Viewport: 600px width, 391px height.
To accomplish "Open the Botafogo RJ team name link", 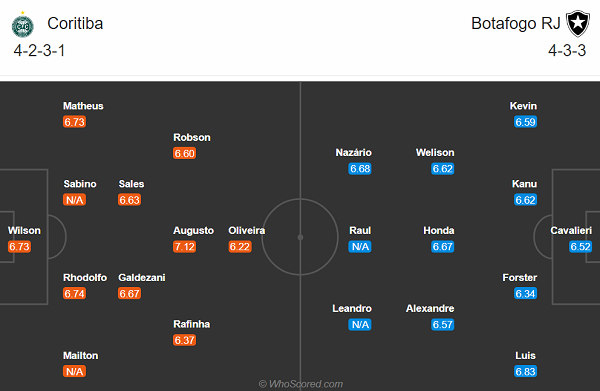I will [x=515, y=24].
